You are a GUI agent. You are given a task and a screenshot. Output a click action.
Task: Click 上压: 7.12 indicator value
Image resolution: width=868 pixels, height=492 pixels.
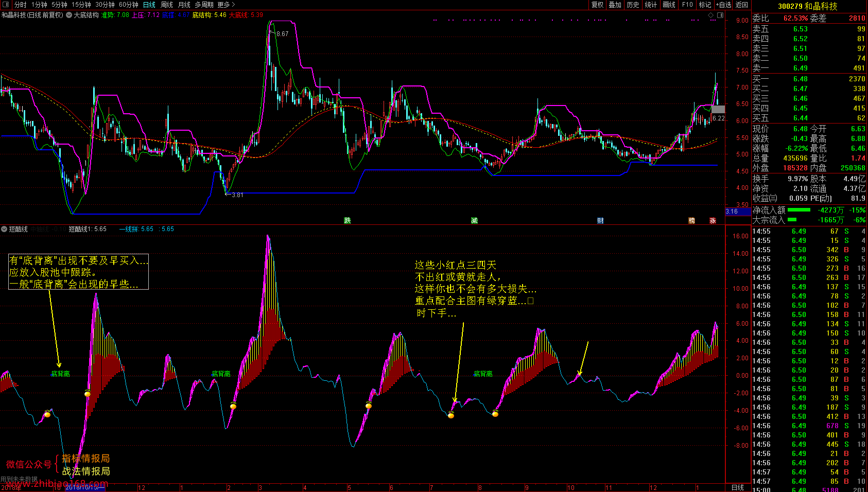146,15
